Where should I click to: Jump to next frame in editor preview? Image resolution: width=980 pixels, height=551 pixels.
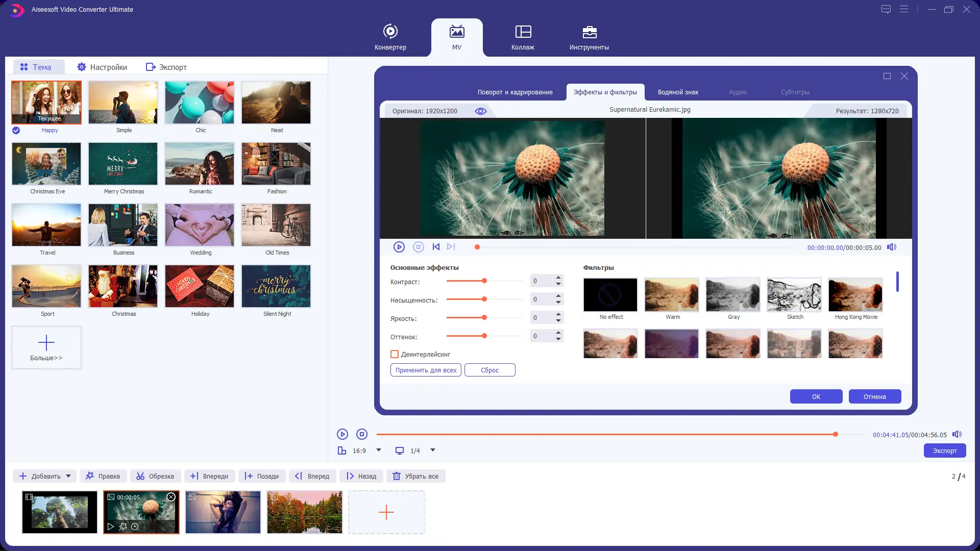(451, 247)
